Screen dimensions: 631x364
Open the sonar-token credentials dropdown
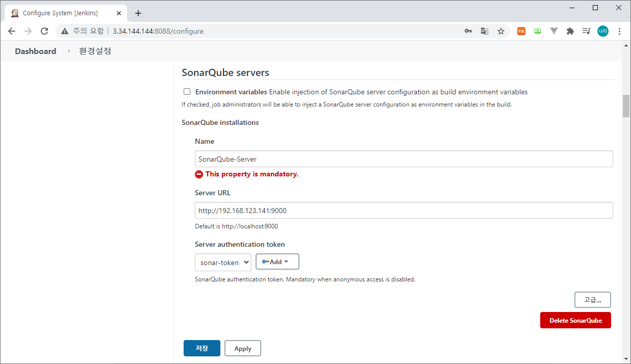tap(223, 262)
